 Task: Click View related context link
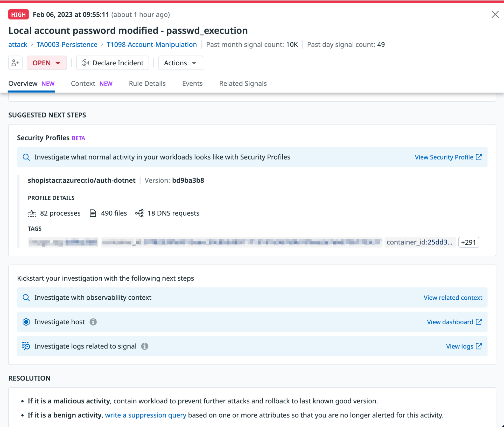453,298
